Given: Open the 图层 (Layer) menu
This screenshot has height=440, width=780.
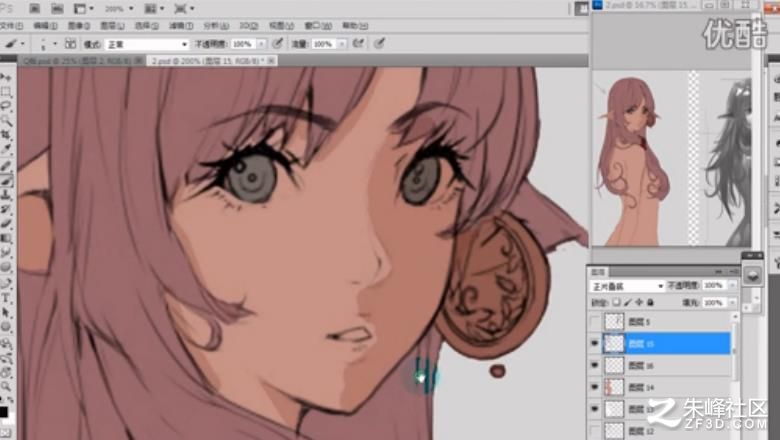Looking at the screenshot, I should pos(112,25).
